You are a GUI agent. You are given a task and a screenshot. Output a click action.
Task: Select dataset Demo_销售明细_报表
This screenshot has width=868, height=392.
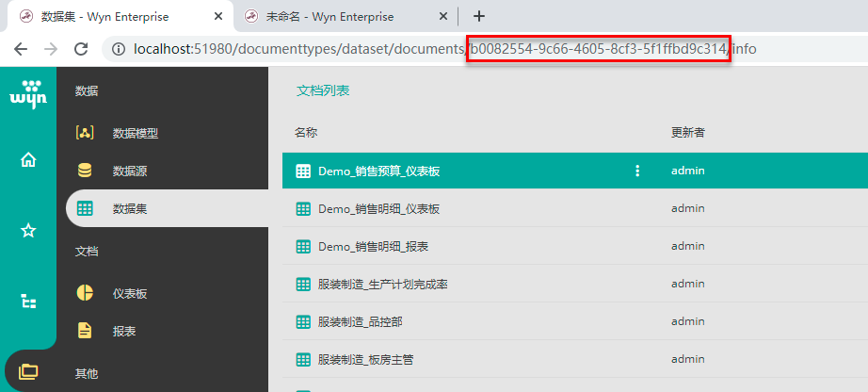(373, 246)
